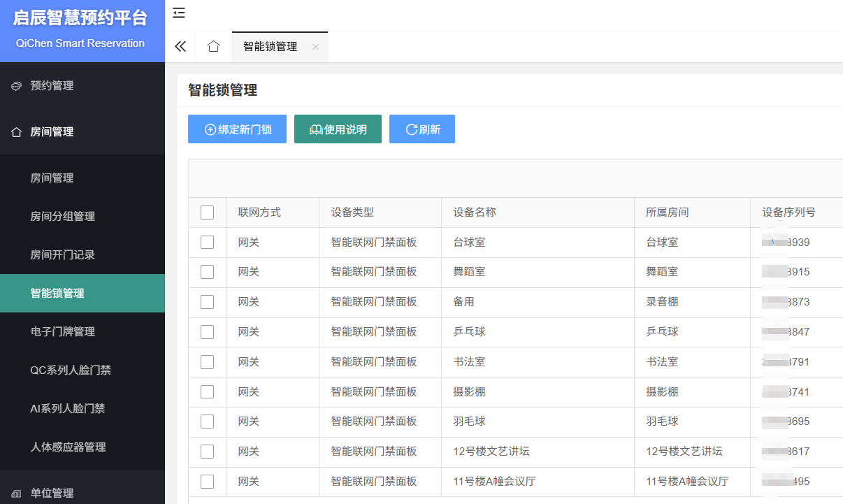
Task: Click the 绑定新门锁 button
Action: click(x=237, y=129)
